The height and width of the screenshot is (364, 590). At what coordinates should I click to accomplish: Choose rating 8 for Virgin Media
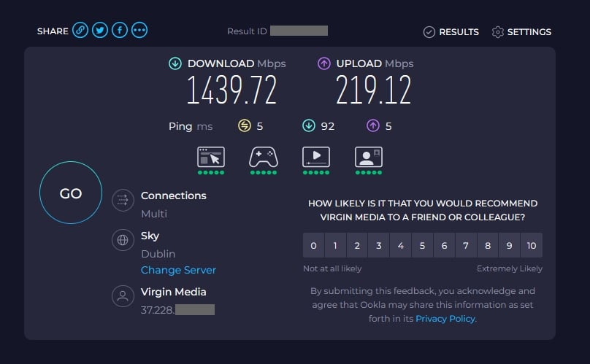point(488,245)
